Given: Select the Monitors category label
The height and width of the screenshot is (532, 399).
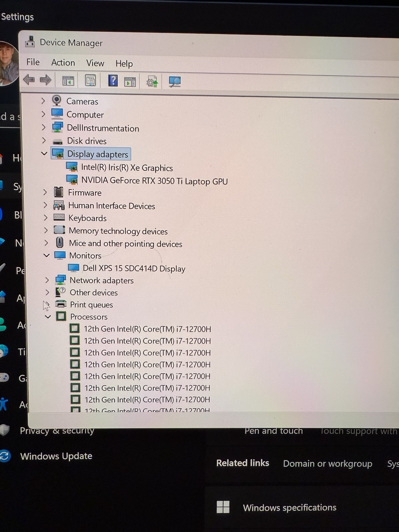Looking at the screenshot, I should pyautogui.click(x=85, y=255).
